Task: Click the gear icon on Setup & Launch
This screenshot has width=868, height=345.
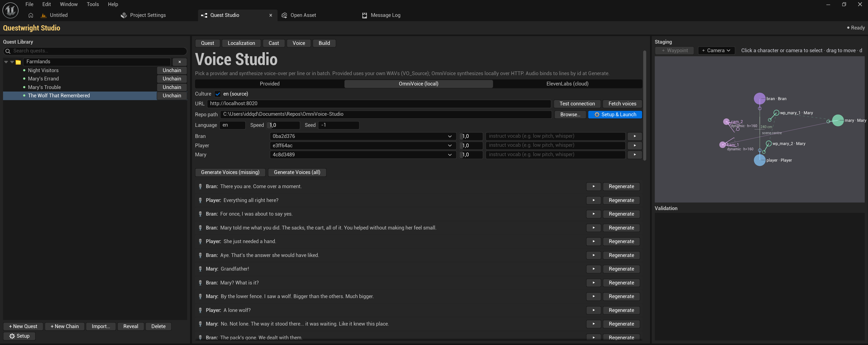Action: (597, 114)
